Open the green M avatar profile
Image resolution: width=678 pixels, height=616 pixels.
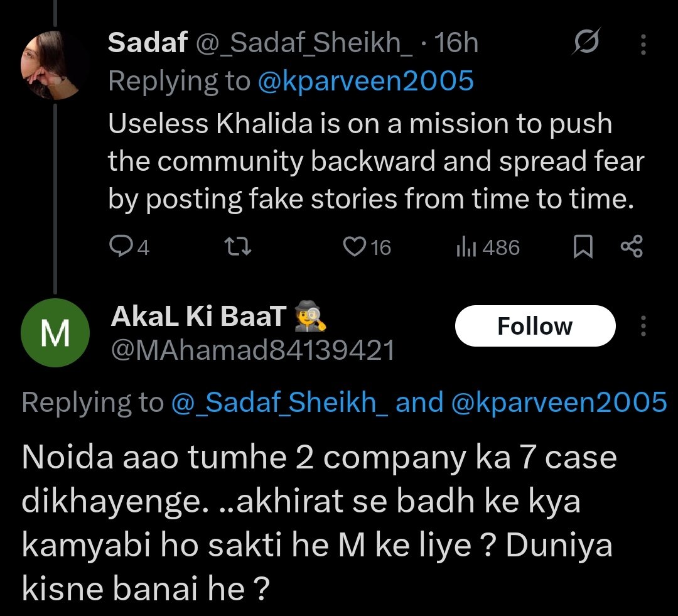(55, 333)
